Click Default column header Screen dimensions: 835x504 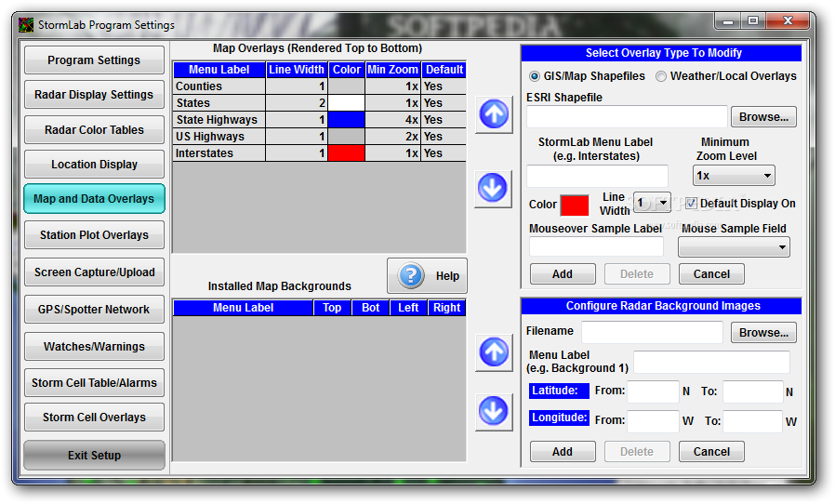444,70
